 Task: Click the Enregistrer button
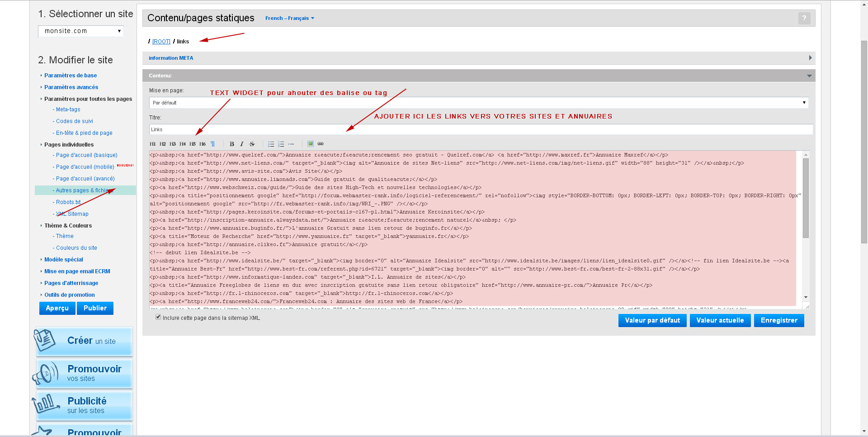(x=779, y=320)
